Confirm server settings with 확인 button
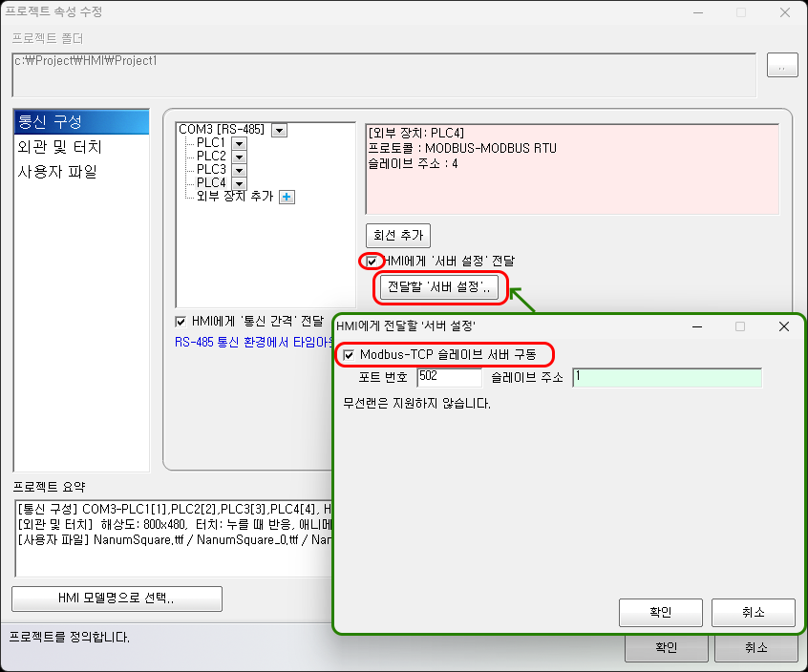This screenshot has width=808, height=672. coord(661,613)
